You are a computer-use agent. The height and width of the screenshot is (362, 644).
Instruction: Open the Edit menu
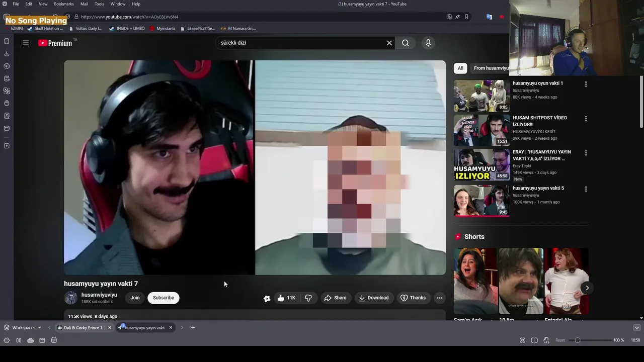(29, 4)
